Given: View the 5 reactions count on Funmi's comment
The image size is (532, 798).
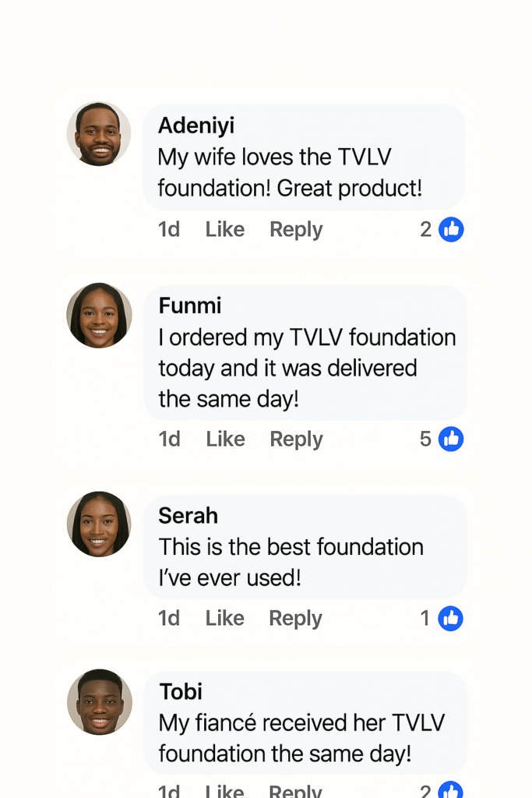Looking at the screenshot, I should click(x=425, y=439).
